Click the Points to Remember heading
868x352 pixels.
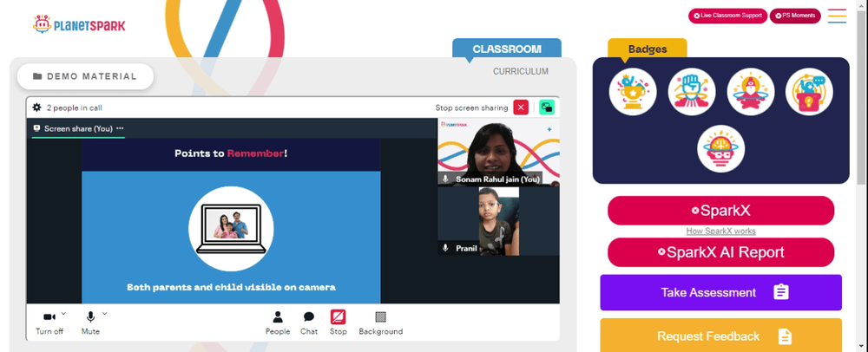[231, 153]
